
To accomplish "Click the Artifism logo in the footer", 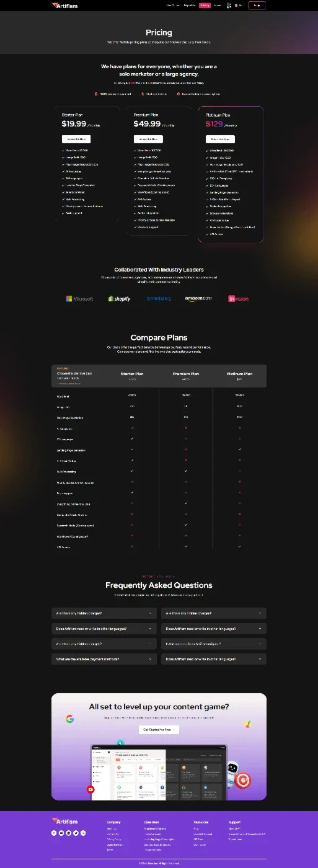I will coord(64,821).
